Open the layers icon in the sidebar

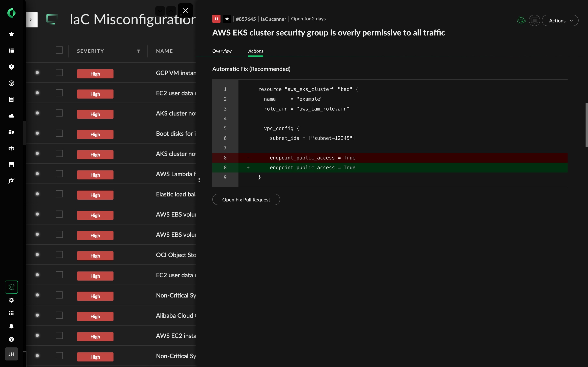pyautogui.click(x=11, y=148)
